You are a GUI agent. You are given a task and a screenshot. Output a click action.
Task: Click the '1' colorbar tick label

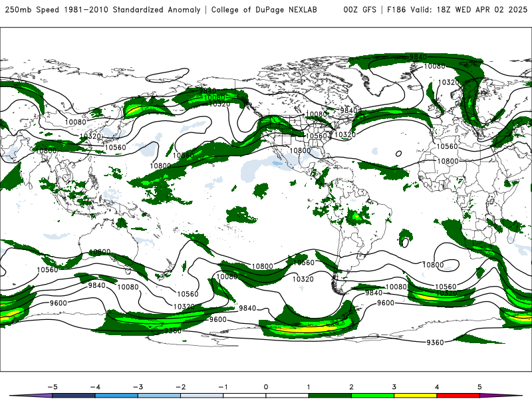[x=309, y=387]
